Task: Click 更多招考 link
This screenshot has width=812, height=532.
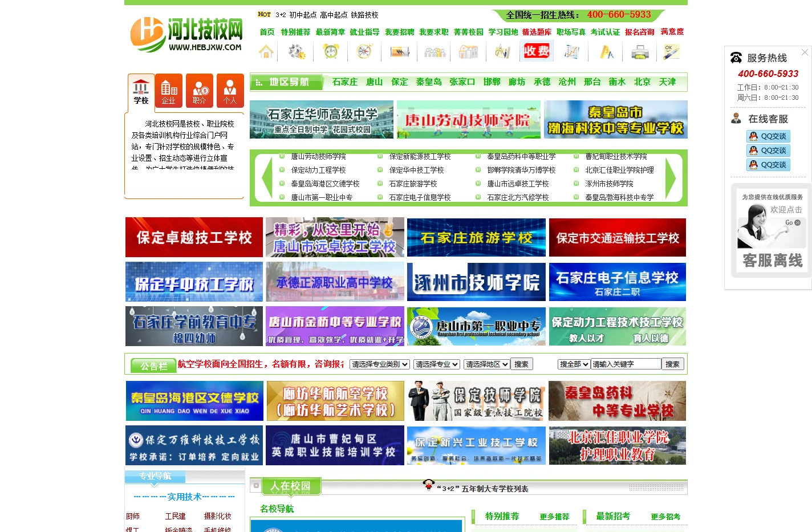Action: click(665, 517)
